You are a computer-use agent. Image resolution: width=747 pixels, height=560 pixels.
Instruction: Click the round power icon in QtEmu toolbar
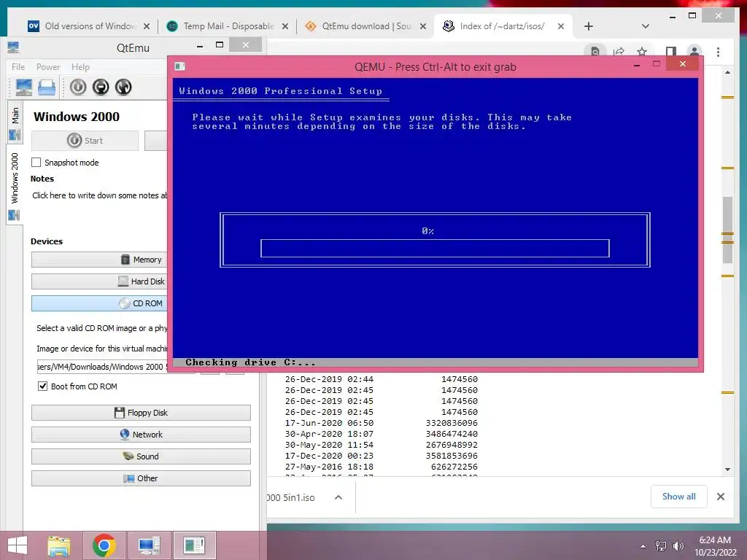pyautogui.click(x=78, y=87)
